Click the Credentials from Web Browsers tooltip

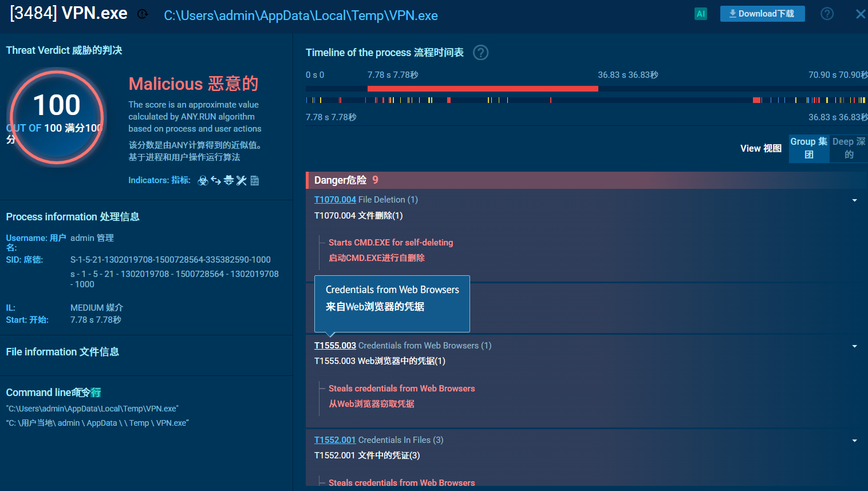pyautogui.click(x=392, y=304)
